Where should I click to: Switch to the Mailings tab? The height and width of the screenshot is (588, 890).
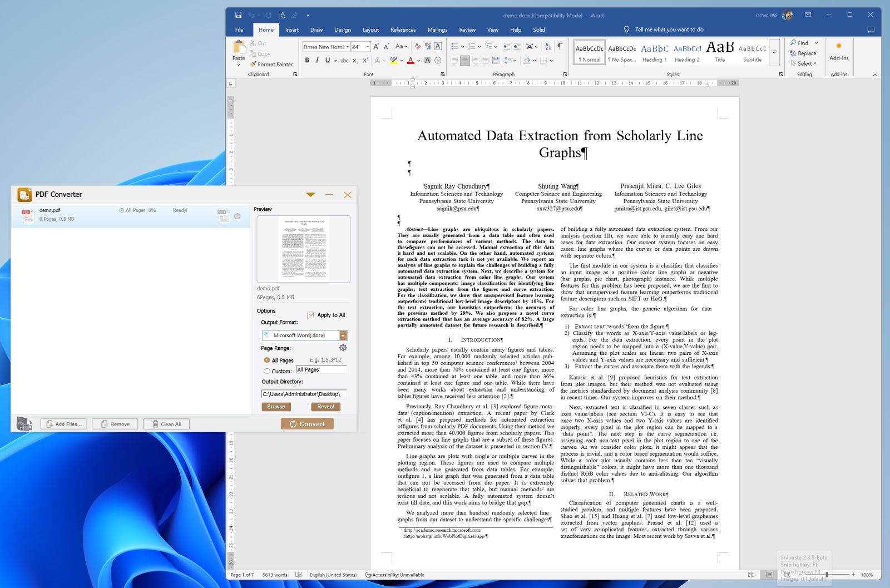[x=437, y=30]
